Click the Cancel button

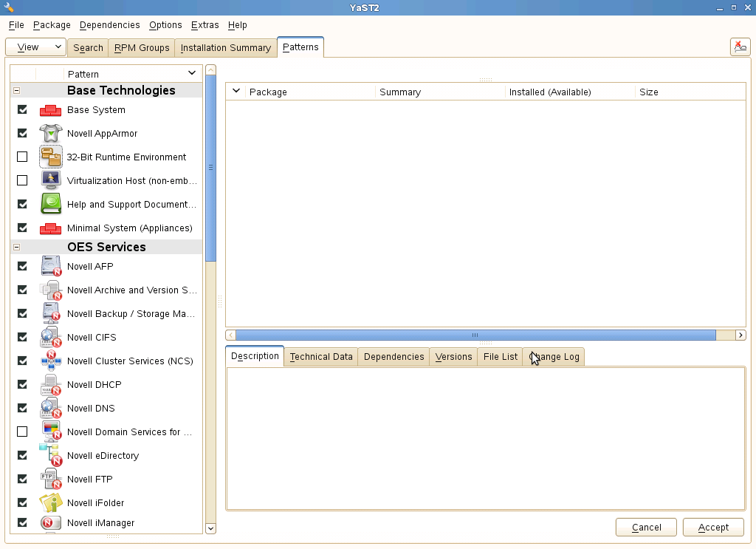(x=646, y=527)
